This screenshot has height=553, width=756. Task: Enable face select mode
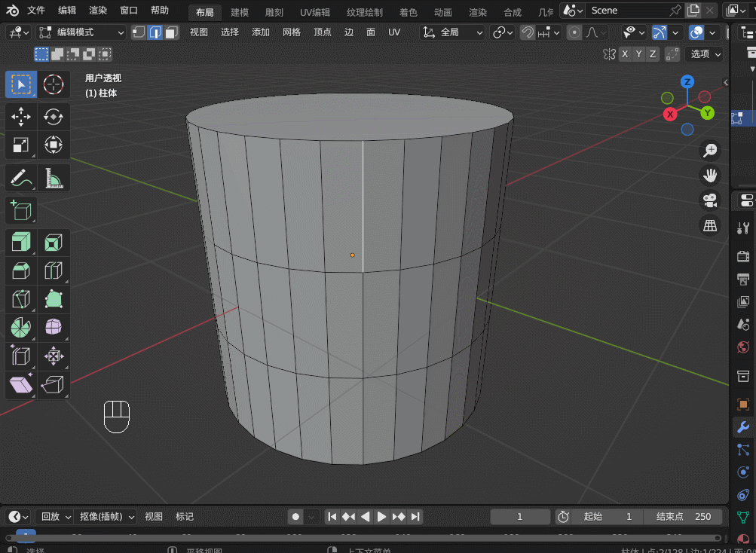click(x=171, y=32)
